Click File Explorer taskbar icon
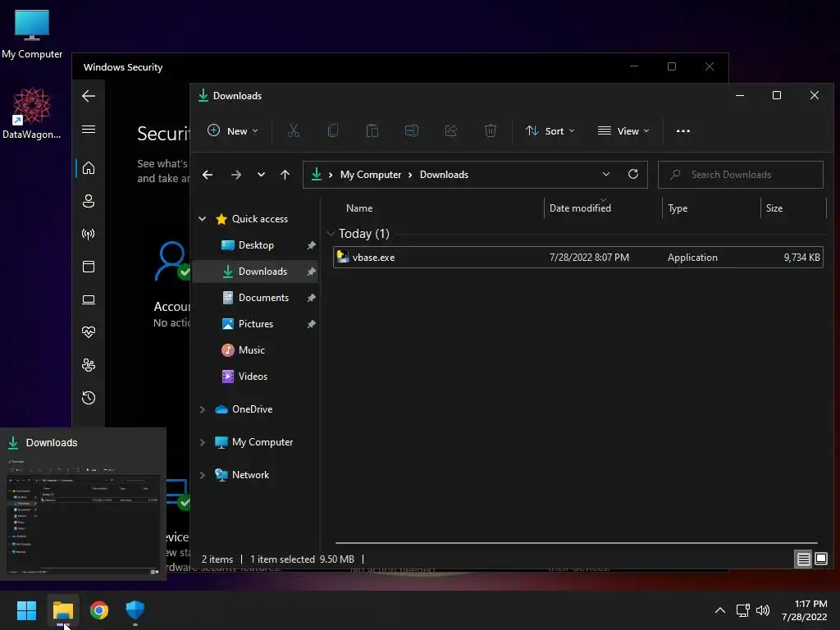Image resolution: width=840 pixels, height=630 pixels. (x=62, y=610)
